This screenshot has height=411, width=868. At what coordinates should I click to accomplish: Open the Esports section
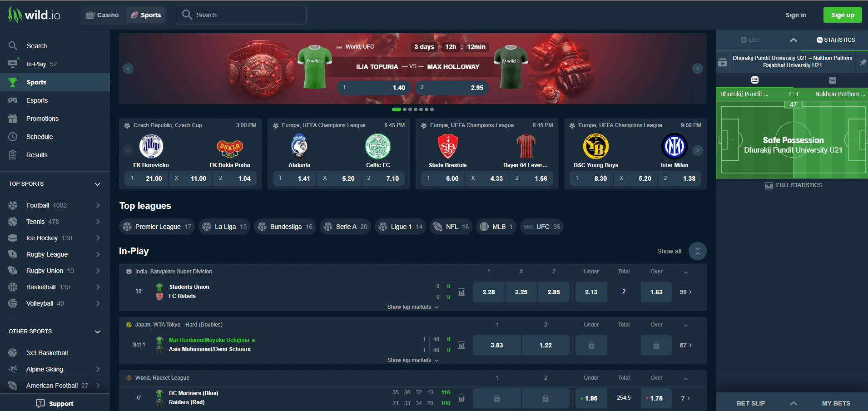point(55,100)
